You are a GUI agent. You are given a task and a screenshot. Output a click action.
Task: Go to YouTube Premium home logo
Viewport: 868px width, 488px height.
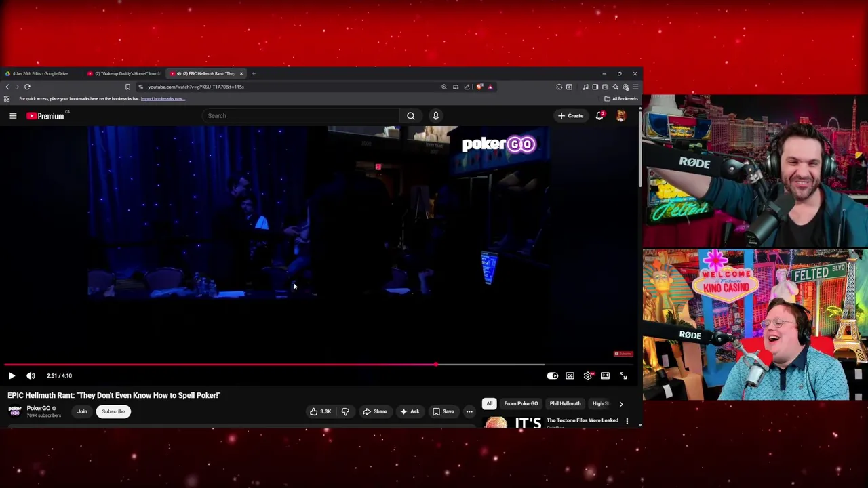coord(45,116)
